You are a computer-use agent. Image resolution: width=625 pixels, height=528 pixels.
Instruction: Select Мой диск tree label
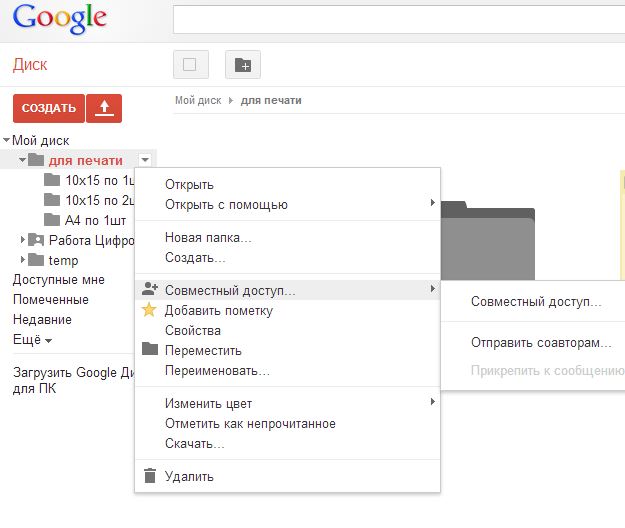(41, 140)
